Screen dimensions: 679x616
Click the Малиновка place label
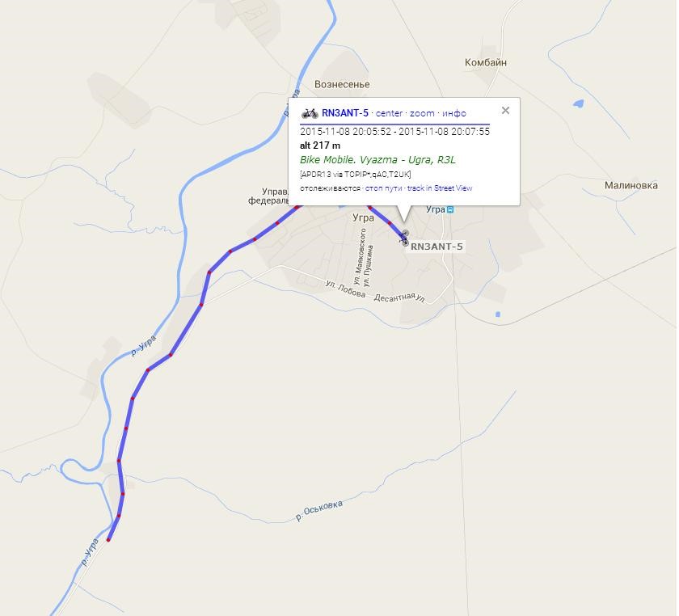tap(631, 185)
